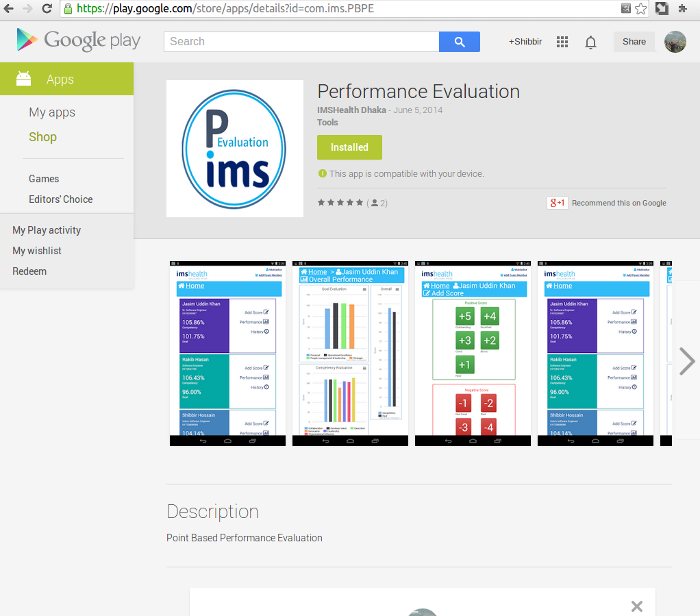Advance screenshots with the right chevron arrow

point(687,361)
